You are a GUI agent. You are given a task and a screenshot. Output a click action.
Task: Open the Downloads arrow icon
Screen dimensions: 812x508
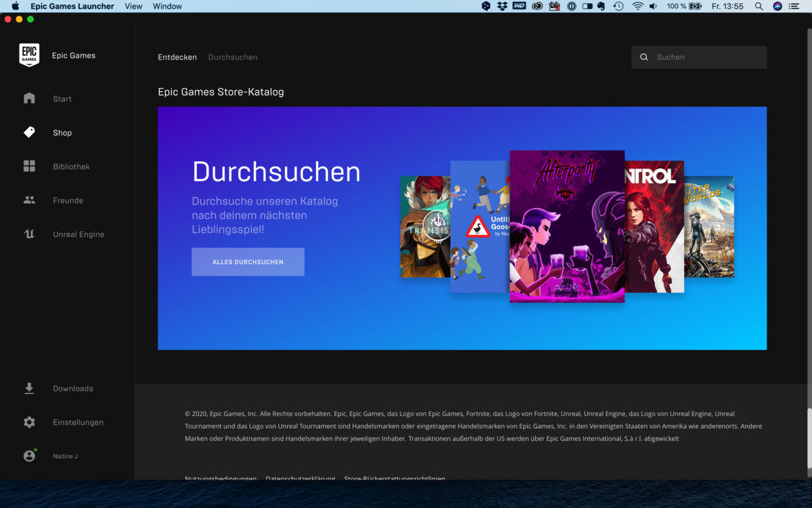point(29,388)
